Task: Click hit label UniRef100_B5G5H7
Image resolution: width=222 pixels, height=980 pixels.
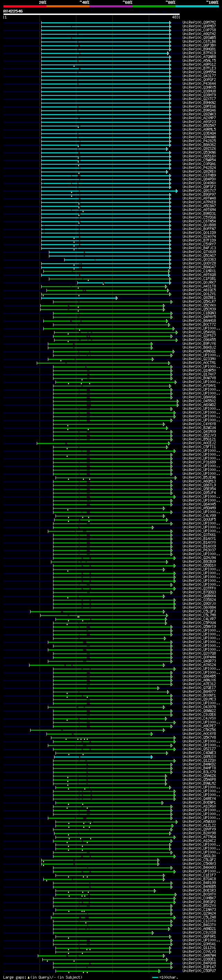Action: (199, 125)
